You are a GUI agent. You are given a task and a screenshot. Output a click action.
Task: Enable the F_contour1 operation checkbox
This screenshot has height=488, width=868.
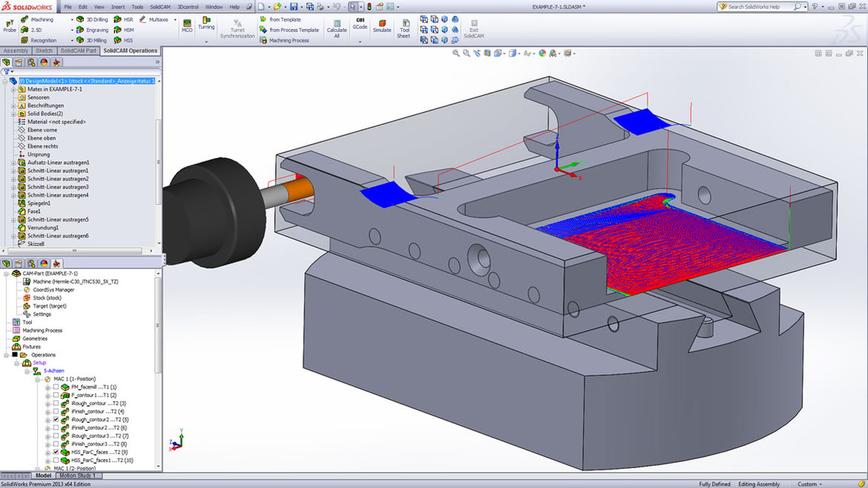pyautogui.click(x=56, y=395)
